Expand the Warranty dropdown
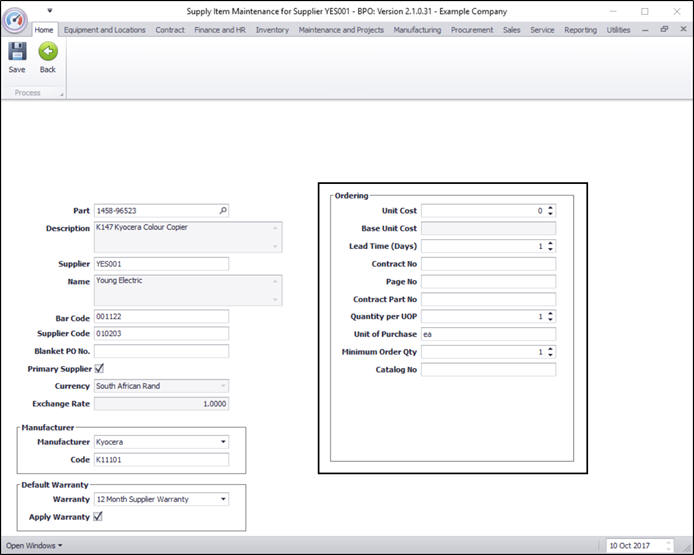Image resolution: width=694 pixels, height=555 pixels. point(223,499)
